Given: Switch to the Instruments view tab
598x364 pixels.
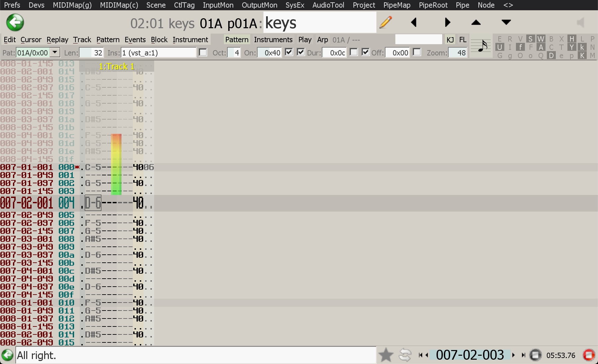Looking at the screenshot, I should tap(273, 40).
